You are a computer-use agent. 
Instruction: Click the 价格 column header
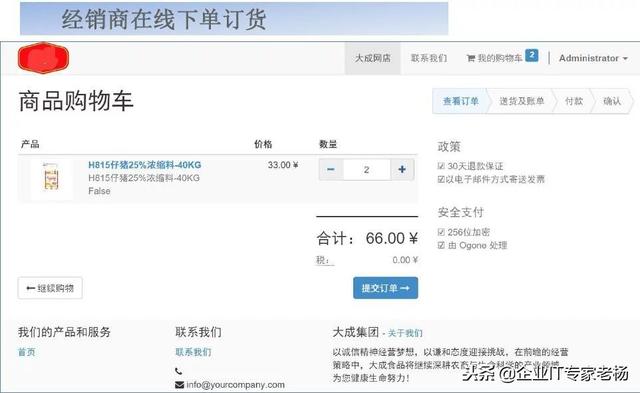point(263,144)
